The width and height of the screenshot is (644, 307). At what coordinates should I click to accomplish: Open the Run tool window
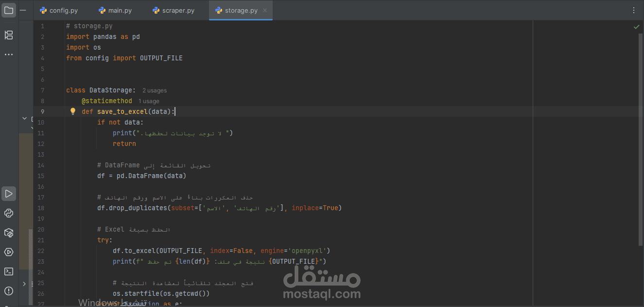(x=9, y=194)
